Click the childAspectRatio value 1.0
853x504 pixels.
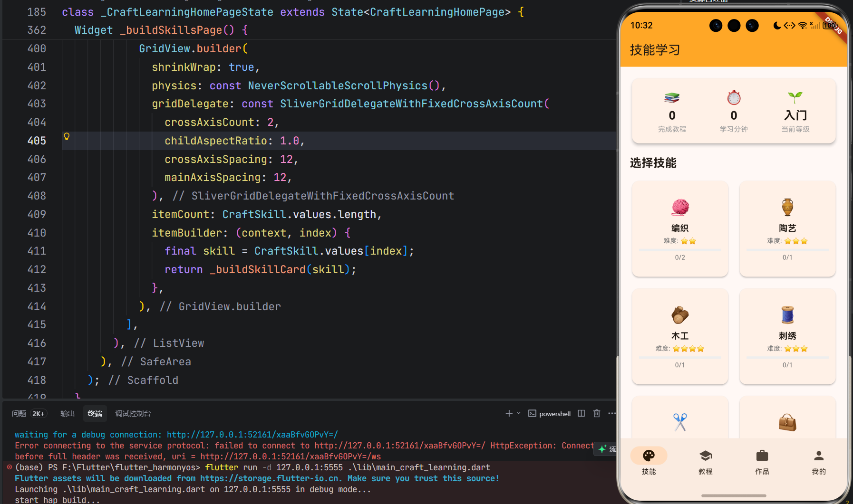tap(290, 141)
